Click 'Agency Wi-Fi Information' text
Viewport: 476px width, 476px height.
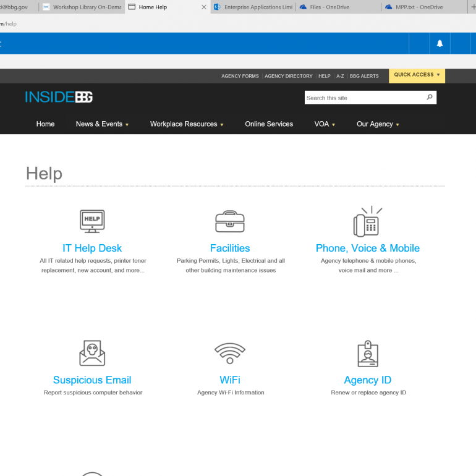[231, 393]
